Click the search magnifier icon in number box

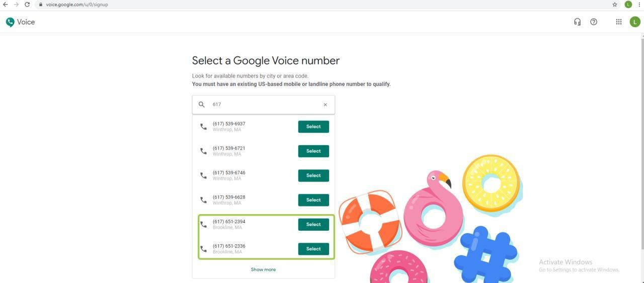tap(201, 105)
